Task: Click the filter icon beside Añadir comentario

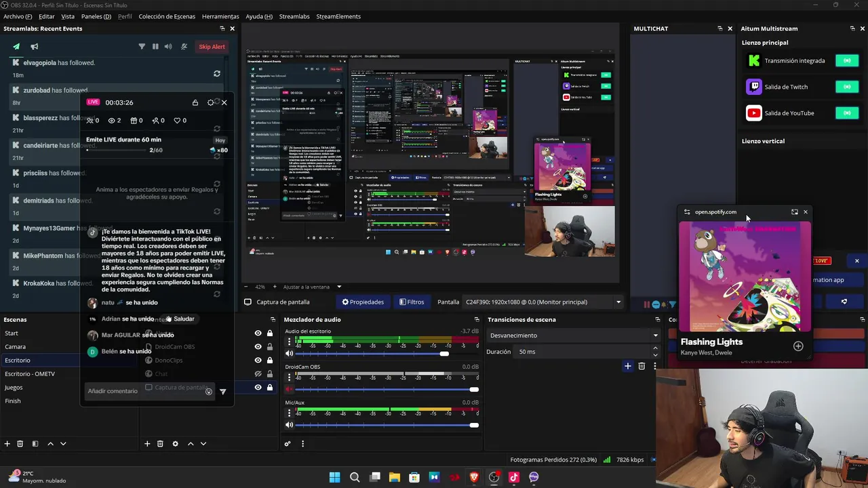Action: point(222,391)
